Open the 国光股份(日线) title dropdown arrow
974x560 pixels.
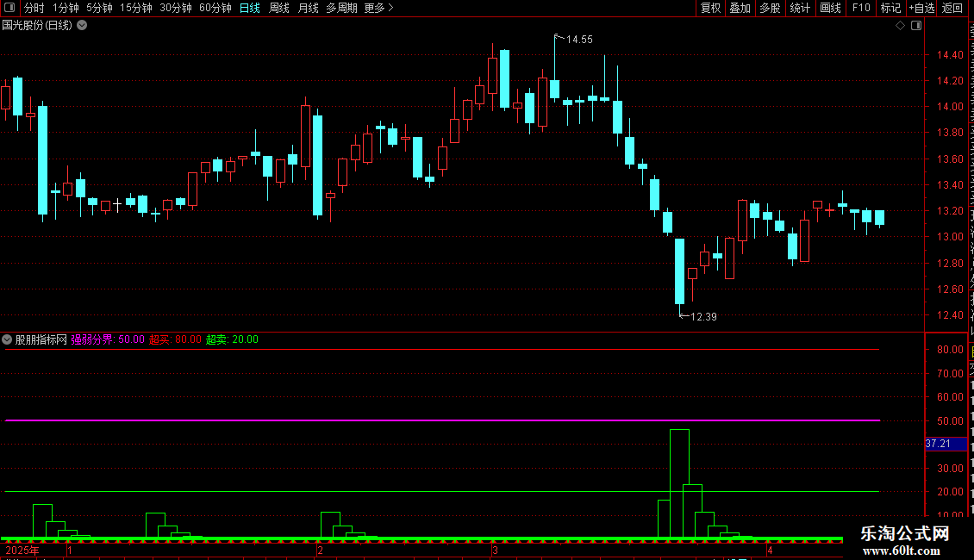pyautogui.click(x=82, y=26)
